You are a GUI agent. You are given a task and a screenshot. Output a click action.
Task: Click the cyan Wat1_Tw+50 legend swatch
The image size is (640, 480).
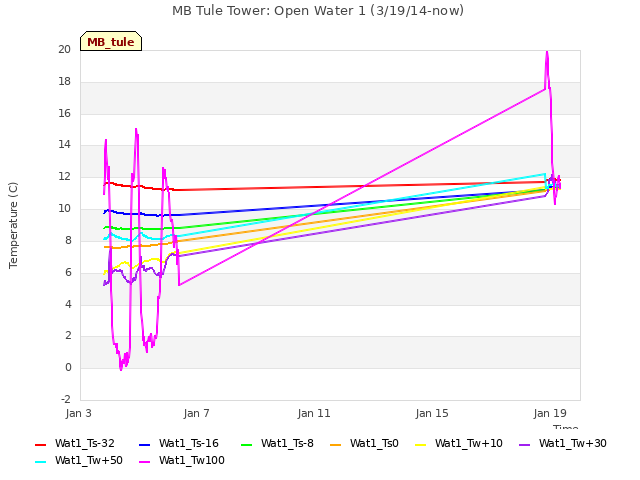(x=40, y=462)
